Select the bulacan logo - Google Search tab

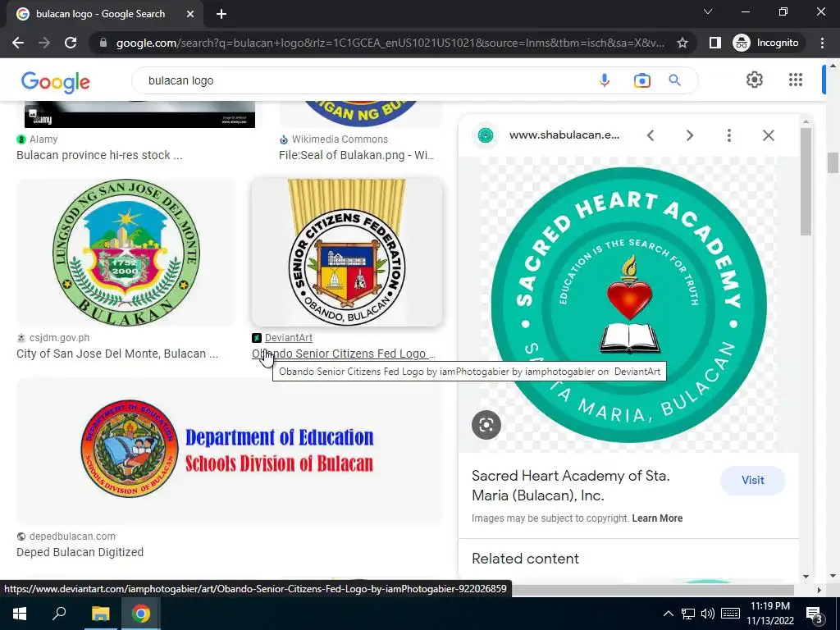point(104,14)
